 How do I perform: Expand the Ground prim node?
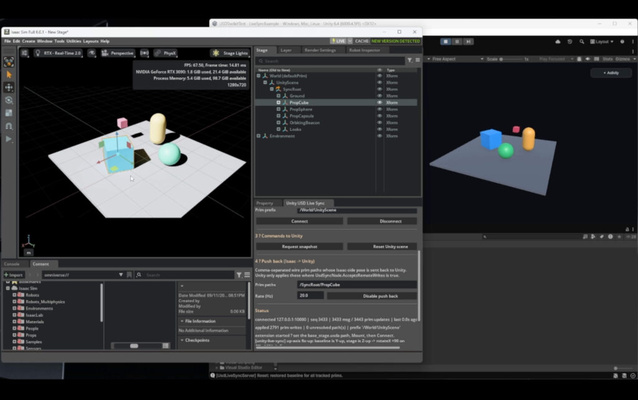click(x=278, y=96)
